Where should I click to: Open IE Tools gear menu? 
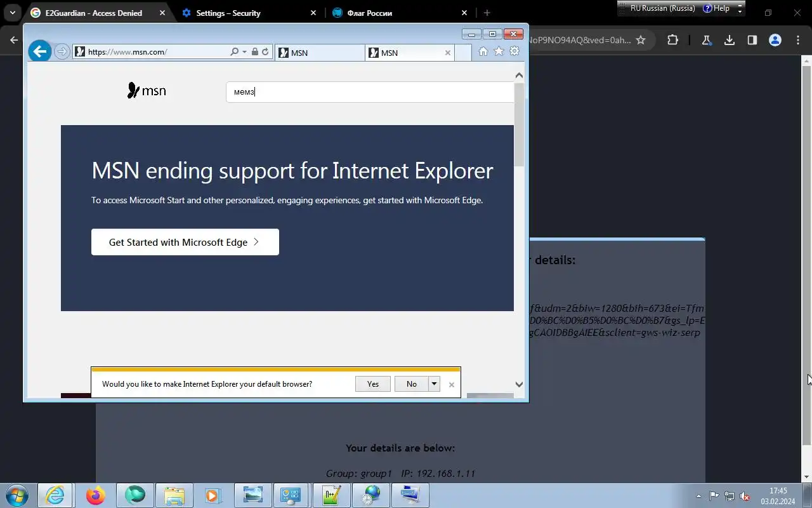click(514, 51)
